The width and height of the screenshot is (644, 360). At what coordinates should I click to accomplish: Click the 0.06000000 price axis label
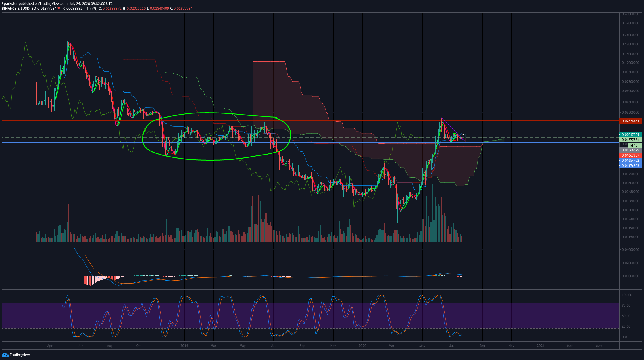click(630, 91)
